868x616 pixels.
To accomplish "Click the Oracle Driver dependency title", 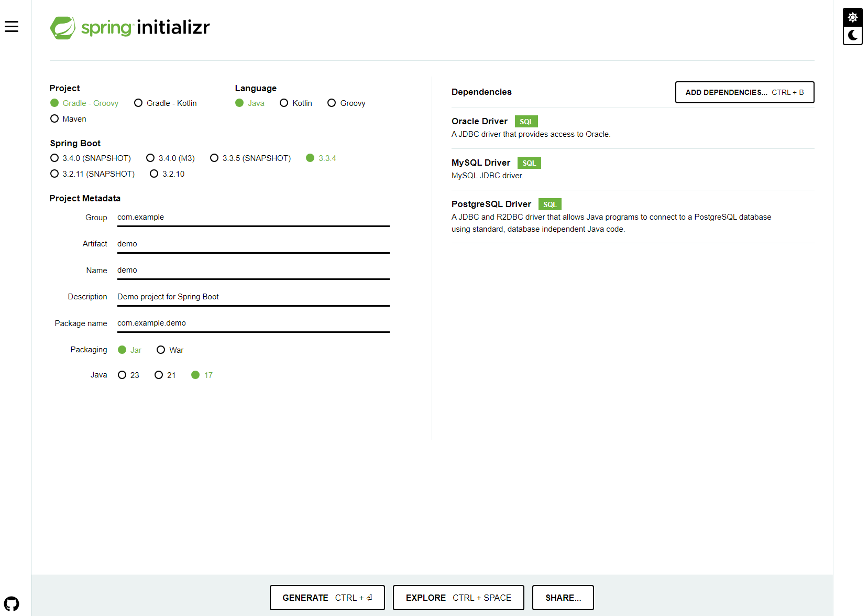I will click(479, 122).
